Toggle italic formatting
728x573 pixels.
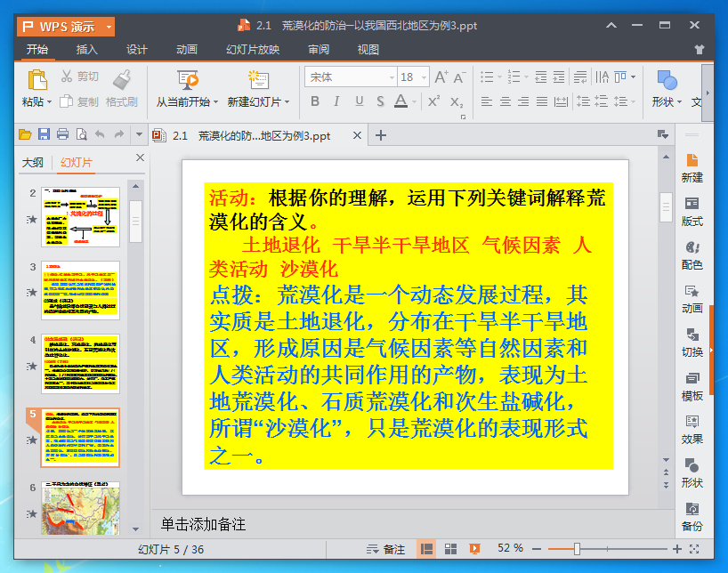pos(336,101)
